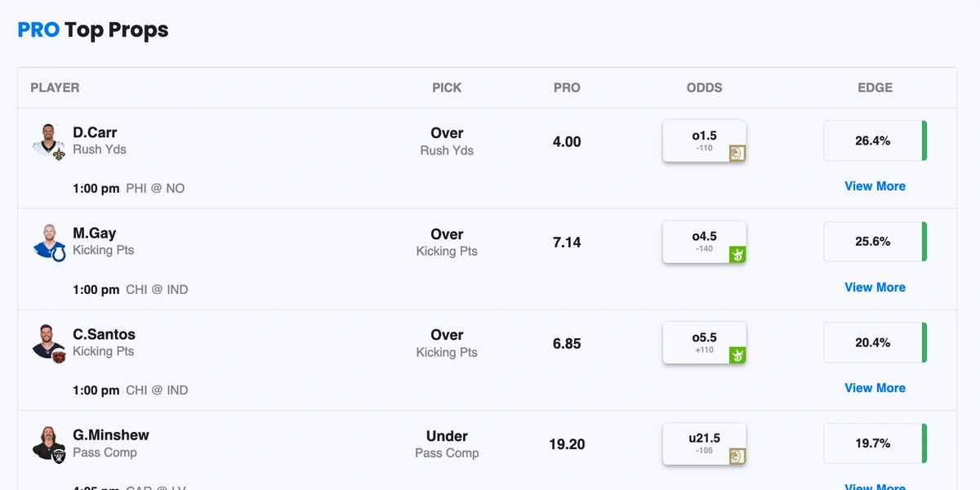980x490 pixels.
Task: Click the 26.4% edge bar
Action: 874,140
